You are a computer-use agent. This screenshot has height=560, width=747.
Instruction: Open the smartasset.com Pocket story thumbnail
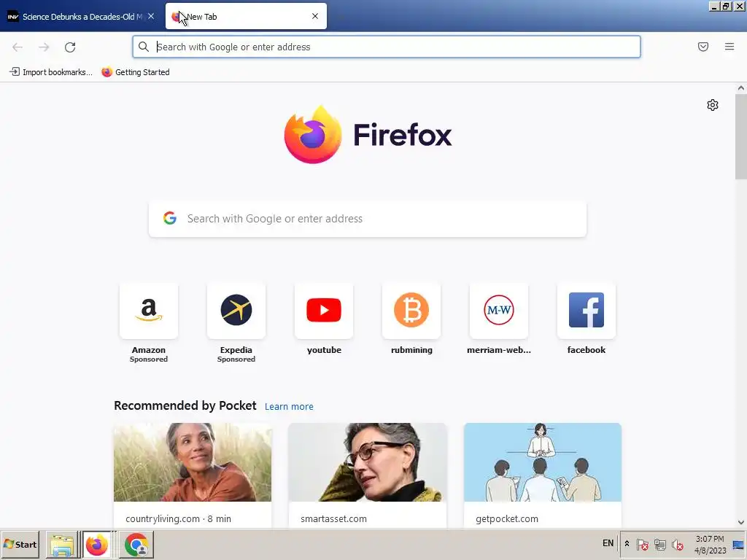368,462
